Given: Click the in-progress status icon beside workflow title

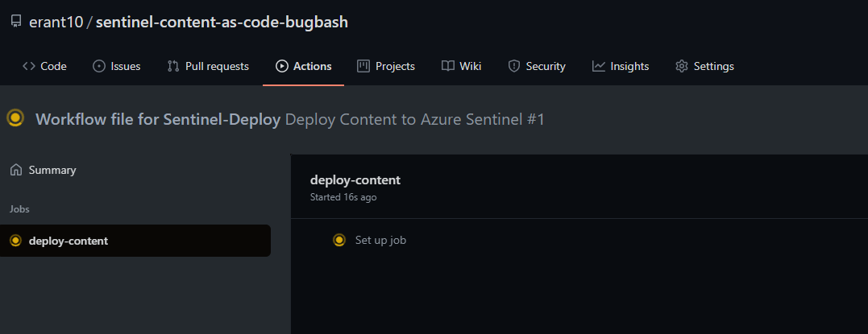Looking at the screenshot, I should pos(15,118).
